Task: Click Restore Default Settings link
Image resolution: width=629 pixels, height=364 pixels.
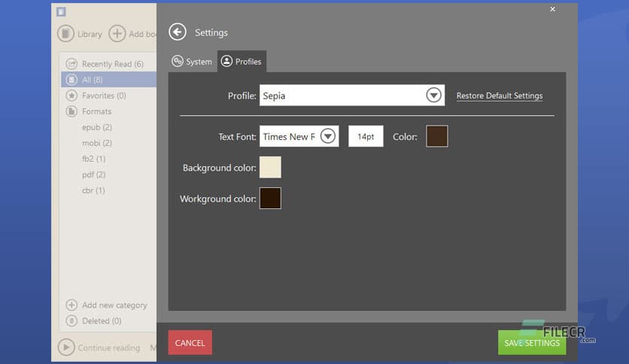Action: (x=500, y=96)
